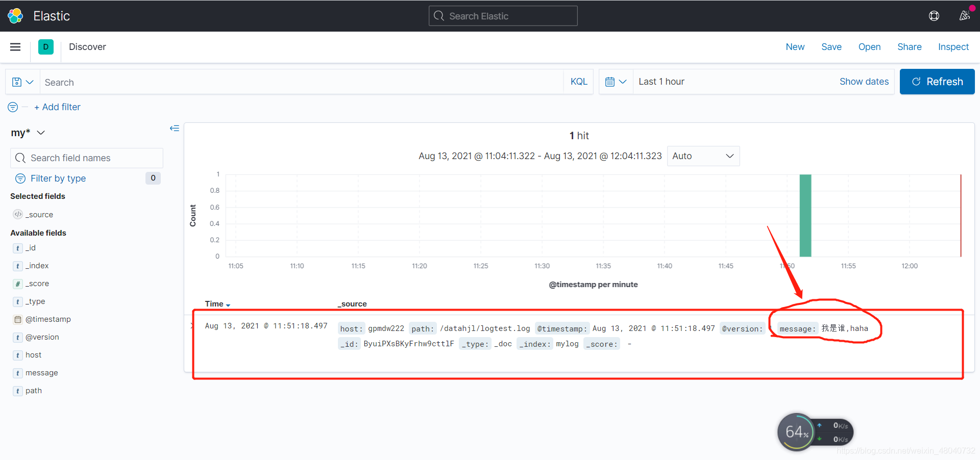Click the green histogram bar at 11:51
Viewport: 980px width, 460px height.
tap(805, 215)
